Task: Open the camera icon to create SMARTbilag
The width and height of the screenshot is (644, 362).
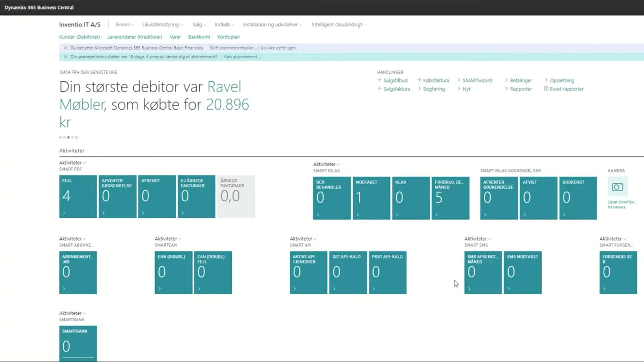Action: coord(618,187)
